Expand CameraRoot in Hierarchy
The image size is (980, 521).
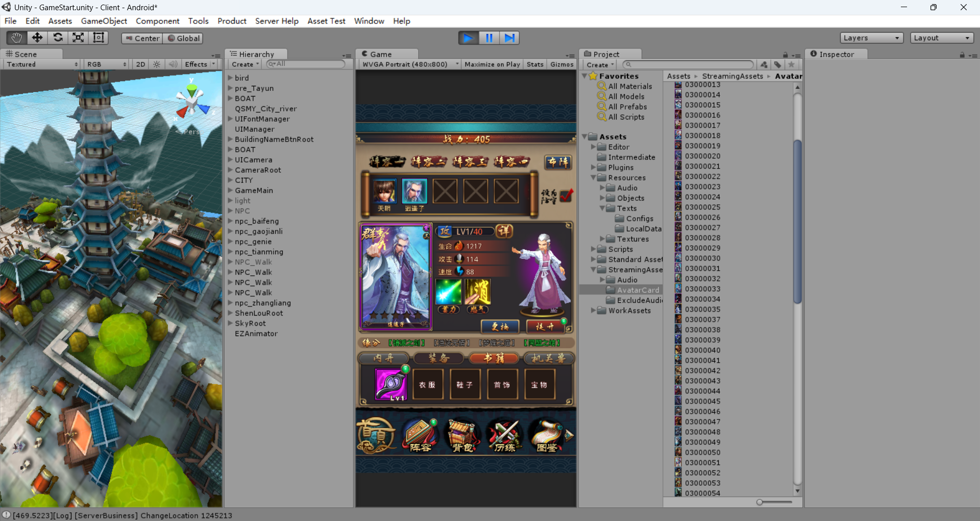click(x=230, y=170)
